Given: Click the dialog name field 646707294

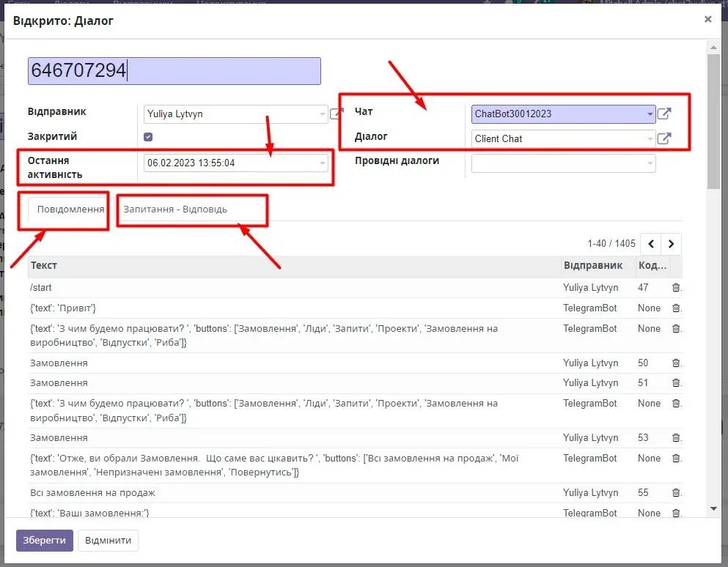Looking at the screenshot, I should pyautogui.click(x=174, y=71).
